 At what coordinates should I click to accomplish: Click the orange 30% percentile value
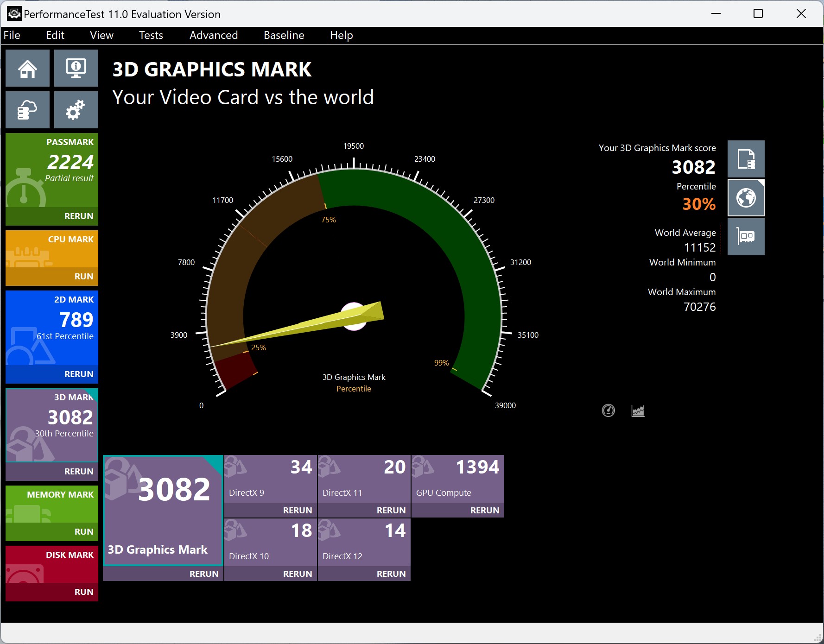(x=699, y=204)
